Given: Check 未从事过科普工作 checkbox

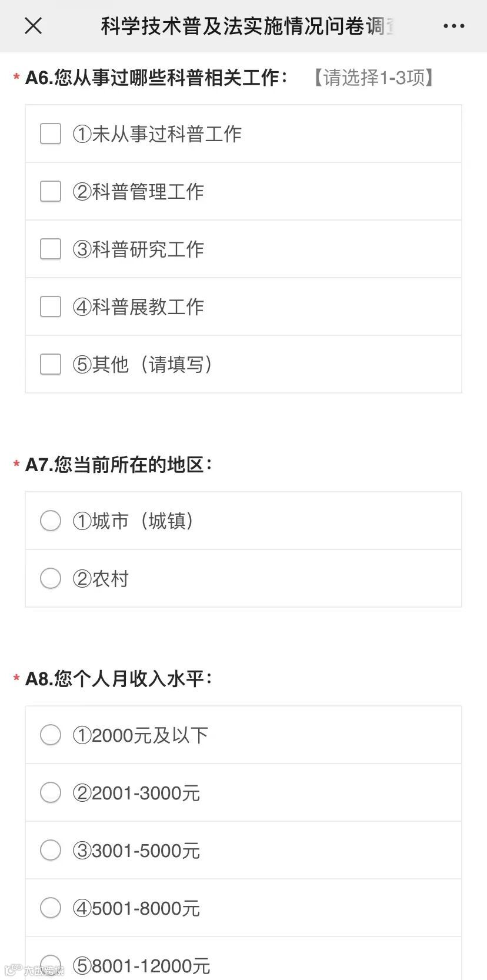Looking at the screenshot, I should [51, 134].
